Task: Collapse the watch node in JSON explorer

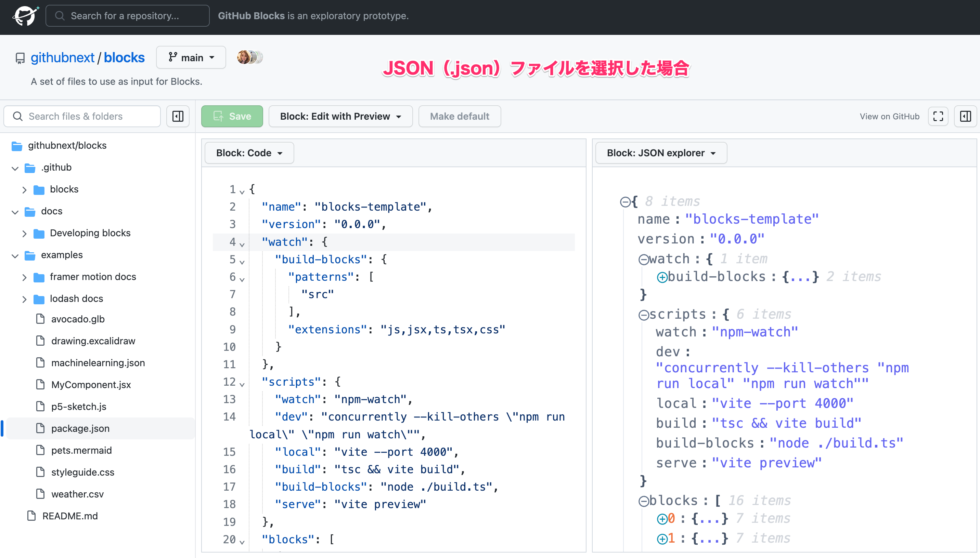Action: click(643, 259)
